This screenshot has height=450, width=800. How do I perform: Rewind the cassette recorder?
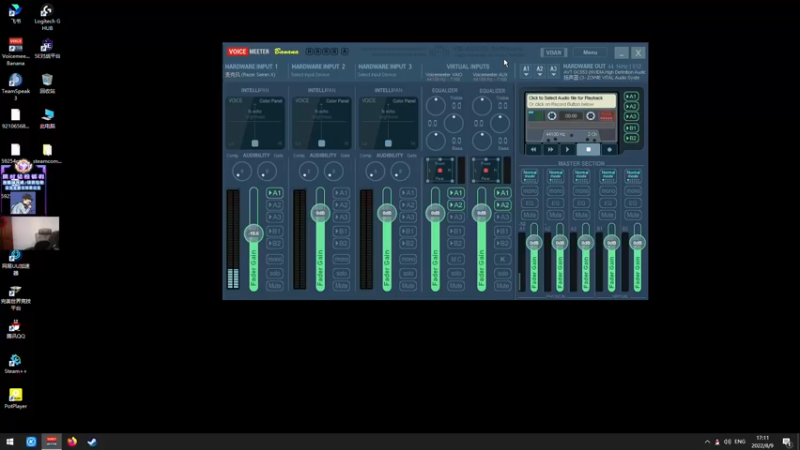point(533,149)
